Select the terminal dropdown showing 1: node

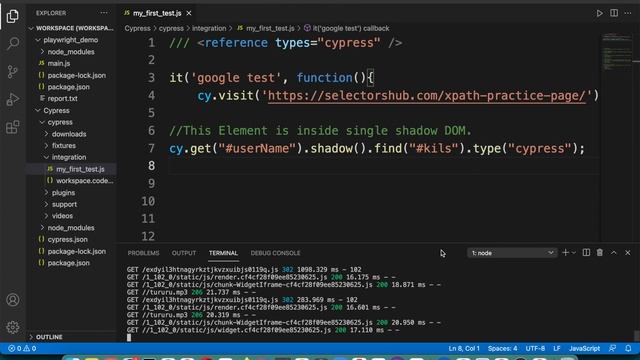(x=512, y=253)
